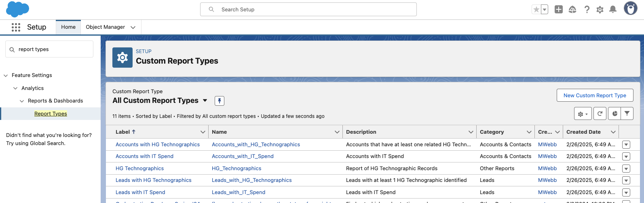Open the Help question mark icon

click(x=587, y=9)
